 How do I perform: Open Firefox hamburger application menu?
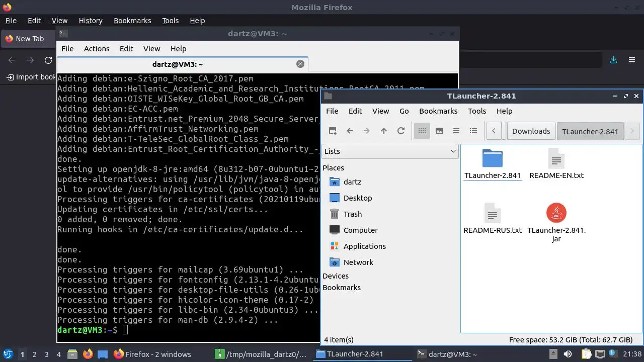point(632,60)
